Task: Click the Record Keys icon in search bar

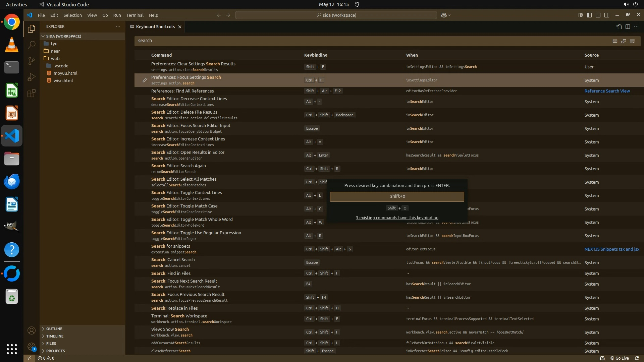Action: [615, 41]
